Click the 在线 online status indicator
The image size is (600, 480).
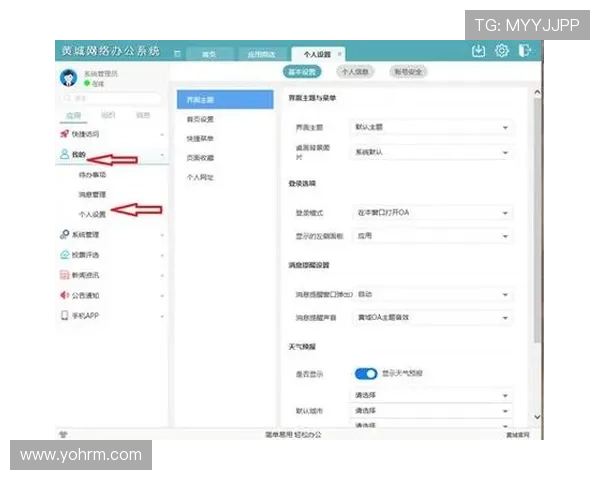point(94,83)
